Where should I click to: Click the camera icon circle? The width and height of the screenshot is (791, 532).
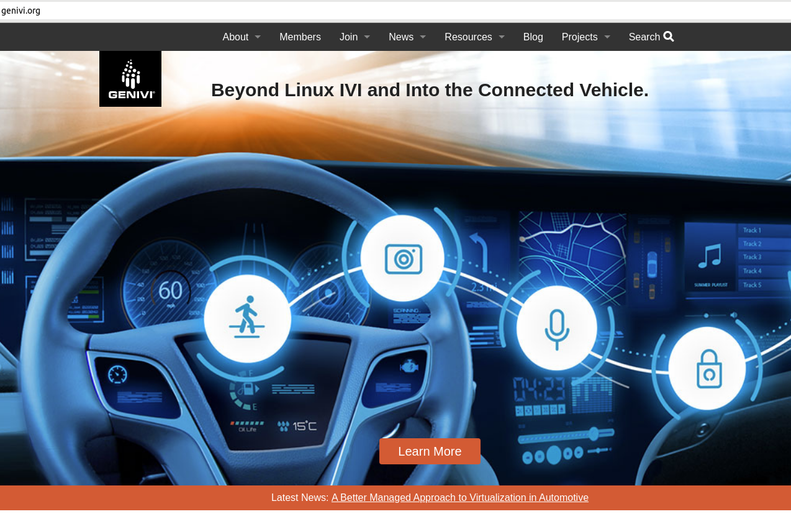point(403,258)
